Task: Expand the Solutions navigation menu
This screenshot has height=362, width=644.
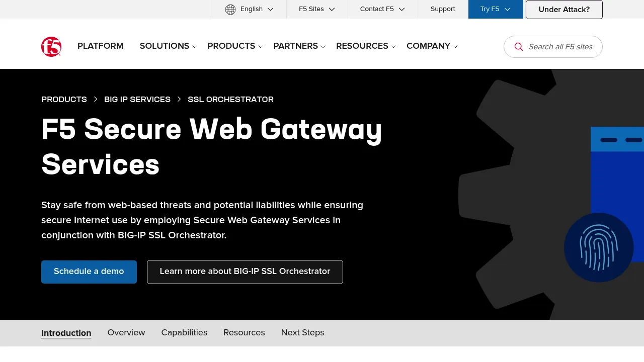Action: [x=168, y=46]
